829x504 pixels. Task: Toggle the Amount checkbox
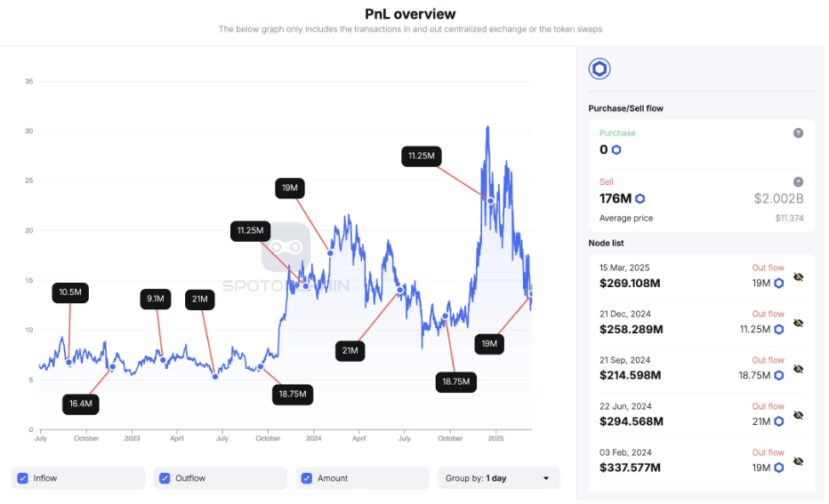[x=307, y=478]
